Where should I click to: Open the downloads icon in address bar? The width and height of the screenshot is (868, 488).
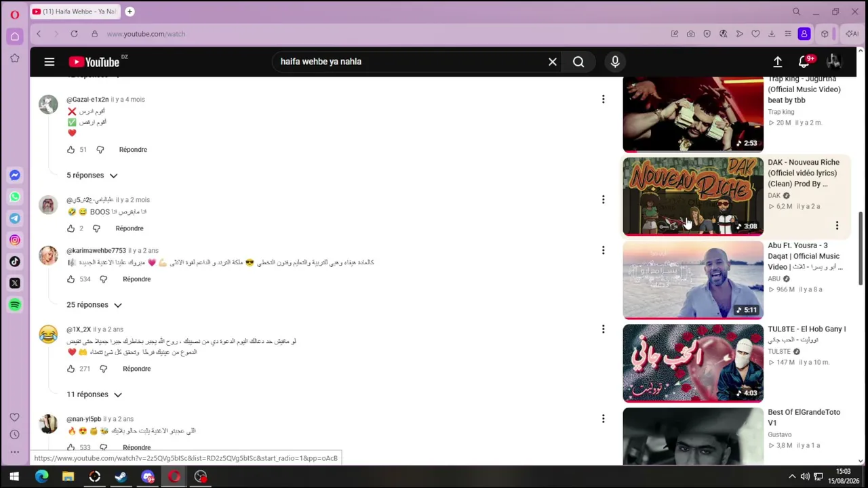(772, 34)
